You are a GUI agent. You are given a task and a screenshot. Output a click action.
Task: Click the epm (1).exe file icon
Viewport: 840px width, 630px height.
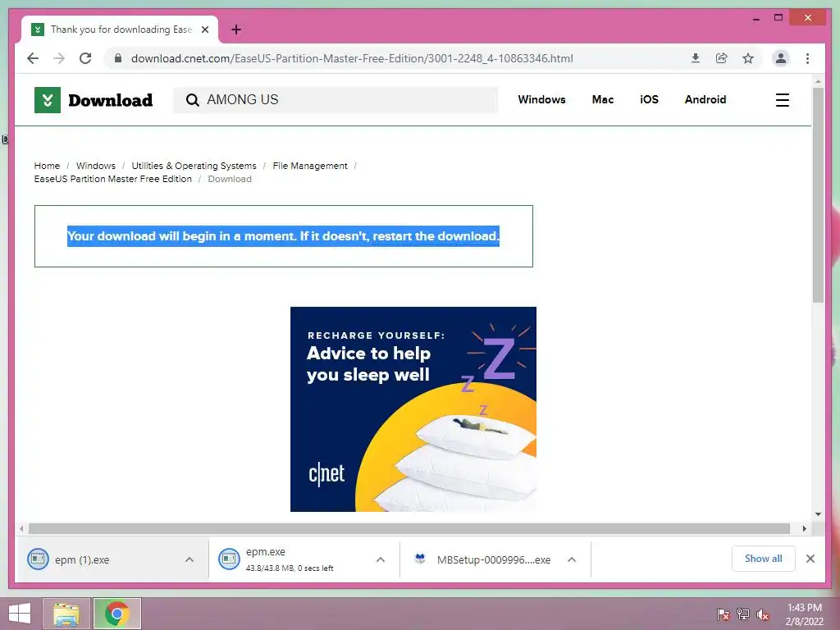(38, 559)
